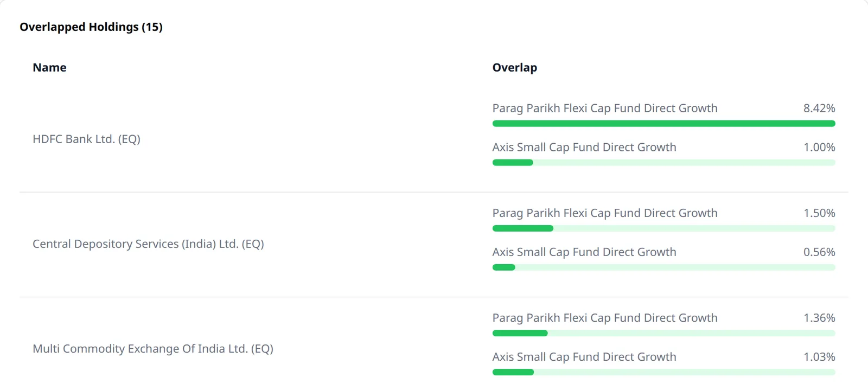The width and height of the screenshot is (868, 390).
Task: Click the 0.56% overlap progress bar
Action: point(663,267)
